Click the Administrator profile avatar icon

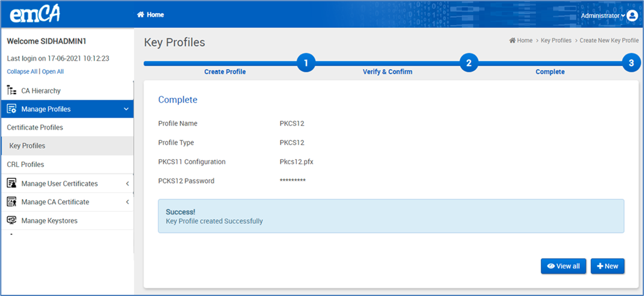(632, 16)
